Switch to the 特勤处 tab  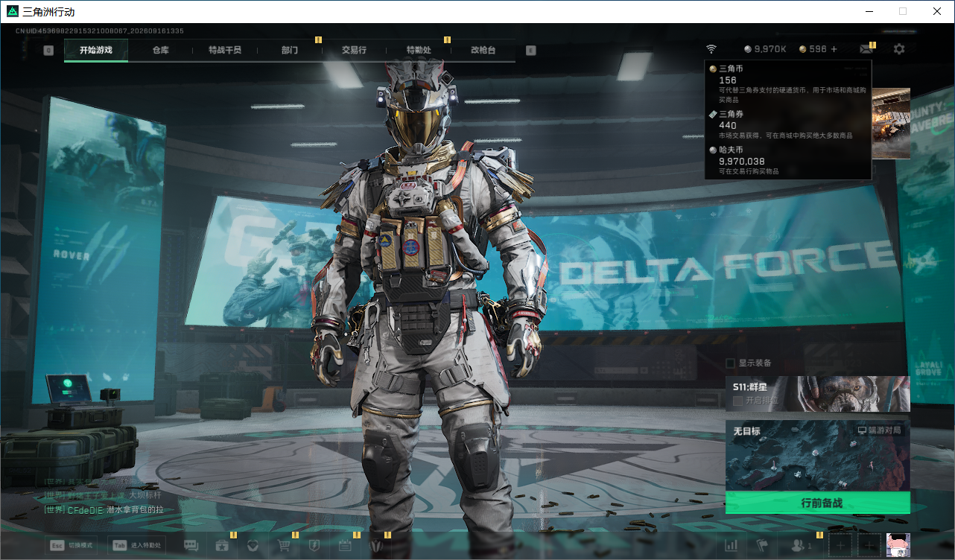click(419, 50)
